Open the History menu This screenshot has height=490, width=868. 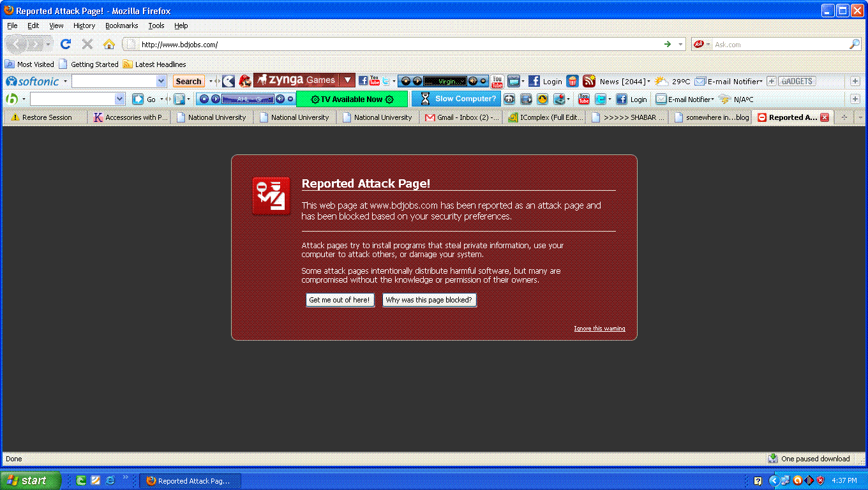[84, 26]
